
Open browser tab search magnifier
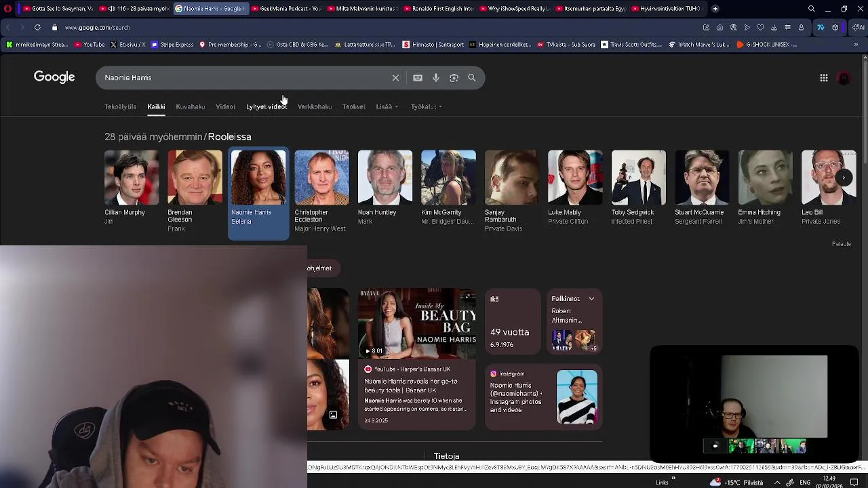coord(812,9)
